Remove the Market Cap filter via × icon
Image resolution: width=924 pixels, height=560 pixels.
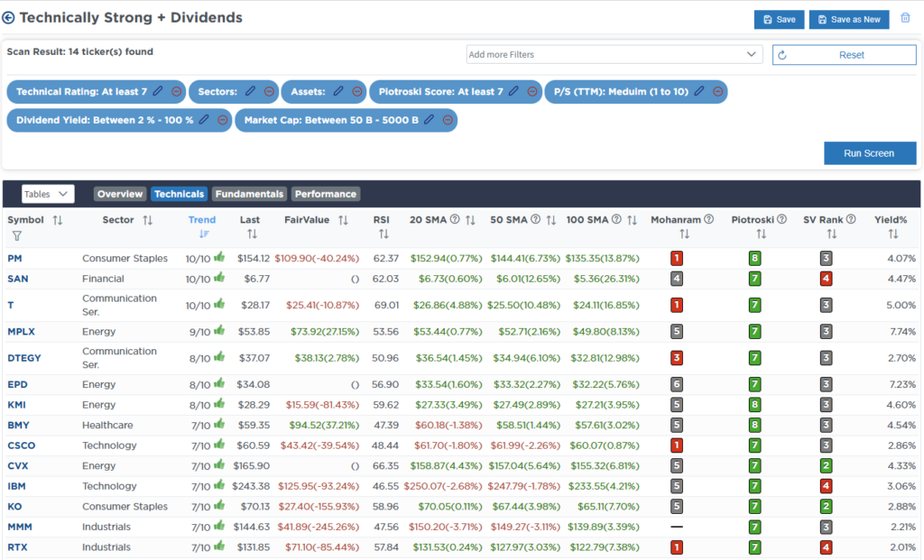tap(445, 120)
